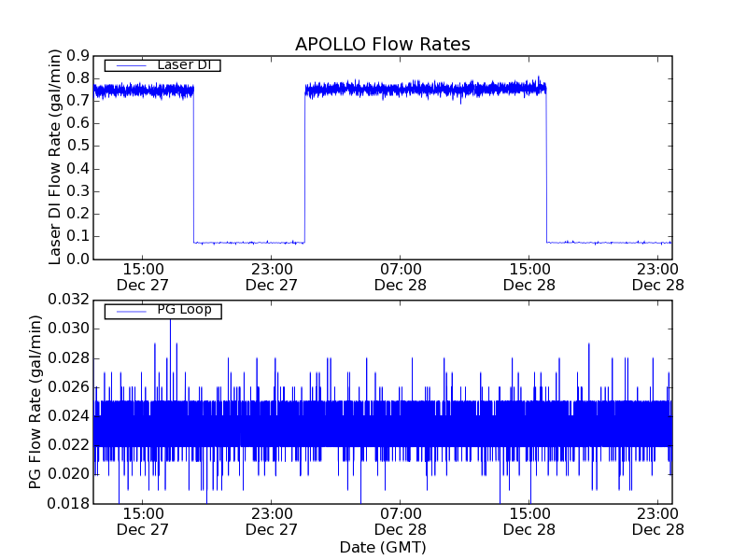Click "23:00 Dec 27" under the Laser DI plot
Viewport: 747px width, 560px height.
[x=272, y=277]
